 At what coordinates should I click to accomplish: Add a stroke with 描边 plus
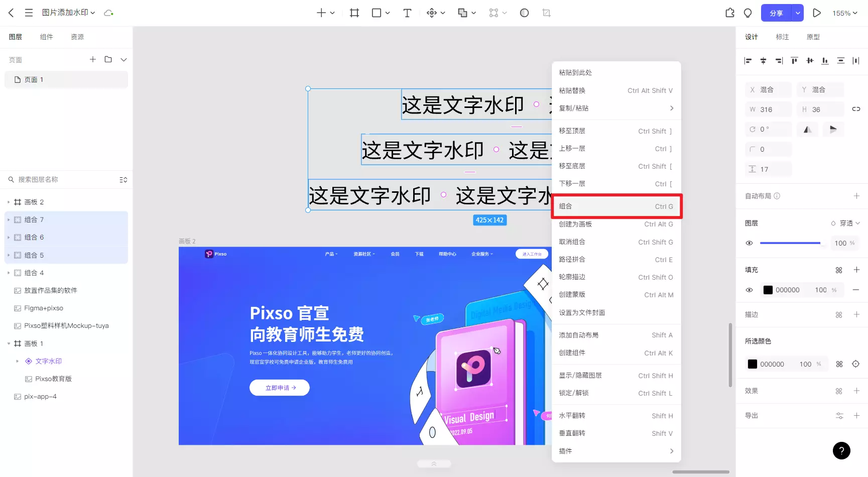click(x=856, y=314)
